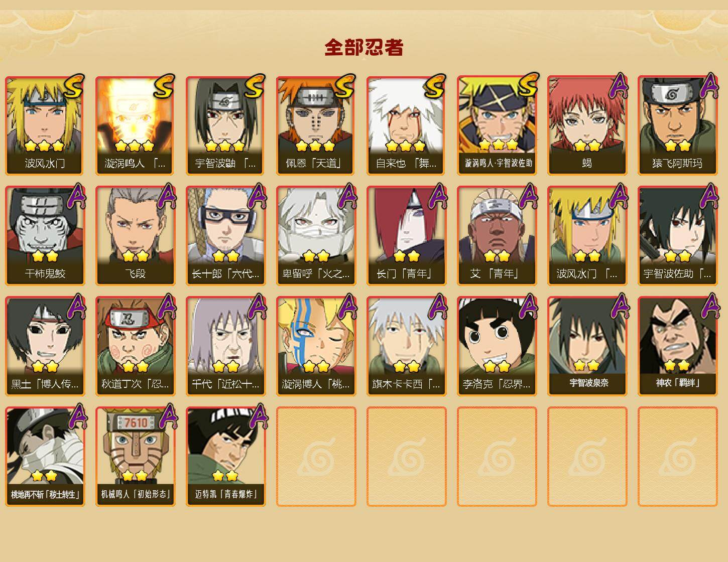
Task: Click the 全部忍者 heading
Action: tap(364, 48)
